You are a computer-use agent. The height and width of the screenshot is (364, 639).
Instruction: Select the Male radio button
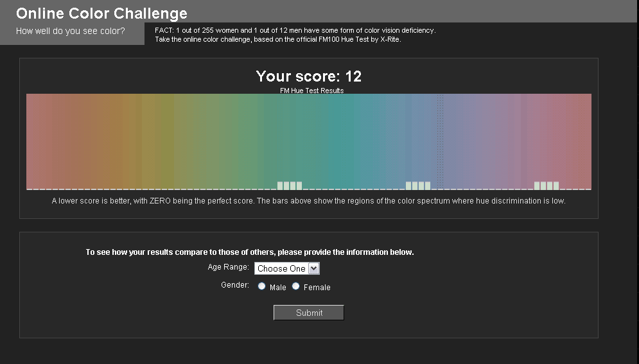[x=261, y=286]
